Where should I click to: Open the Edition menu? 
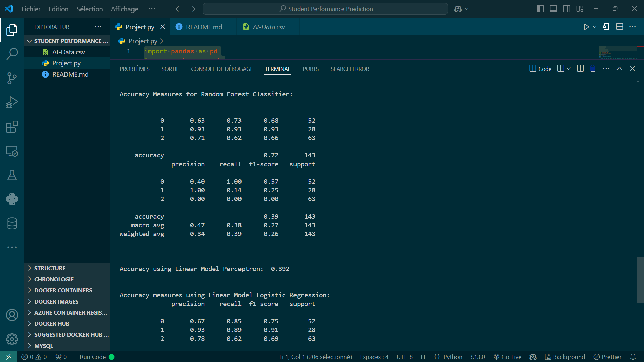pos(58,9)
